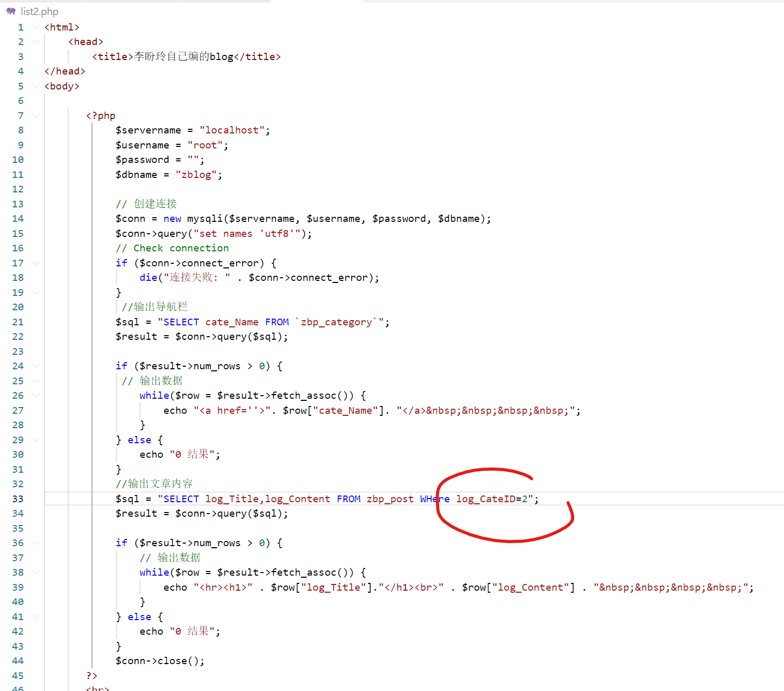
Task: Fold the connect_error if block at line 17
Action: click(x=35, y=263)
